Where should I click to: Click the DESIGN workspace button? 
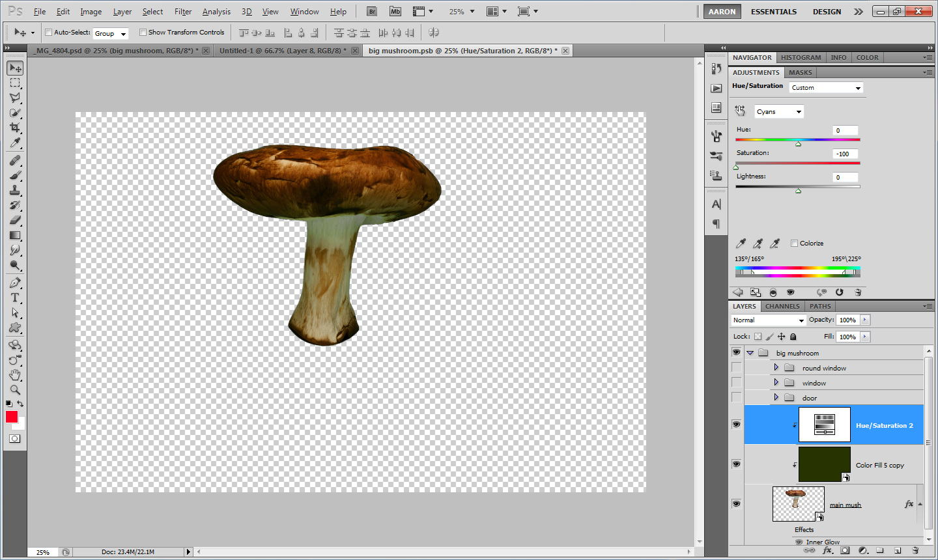pyautogui.click(x=827, y=12)
